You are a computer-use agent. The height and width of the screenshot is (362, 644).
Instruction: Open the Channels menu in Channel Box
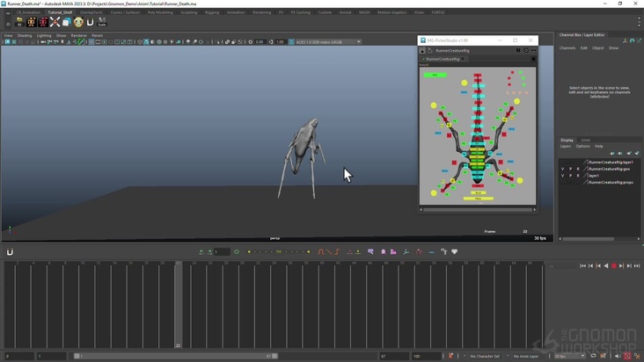(567, 47)
